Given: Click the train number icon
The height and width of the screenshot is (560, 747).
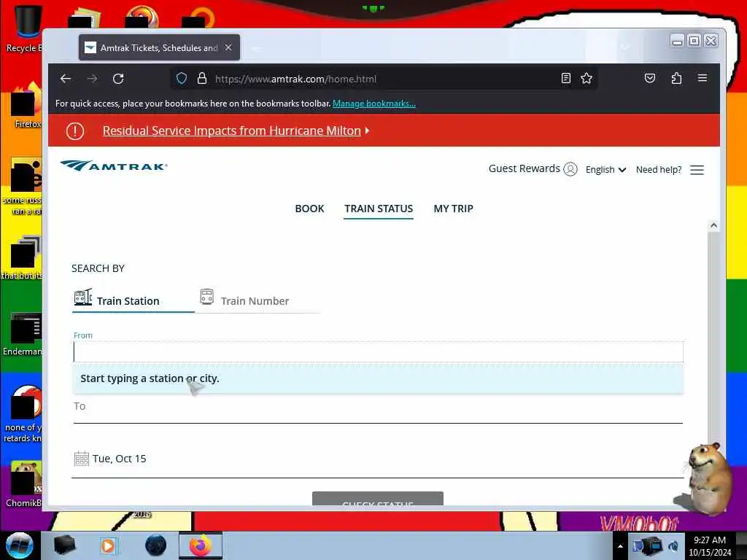Looking at the screenshot, I should coord(206,296).
